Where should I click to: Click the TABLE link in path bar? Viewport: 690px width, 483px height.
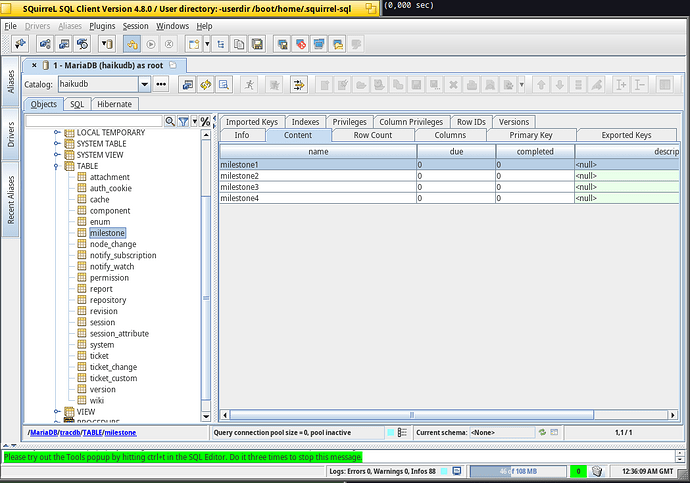point(92,432)
